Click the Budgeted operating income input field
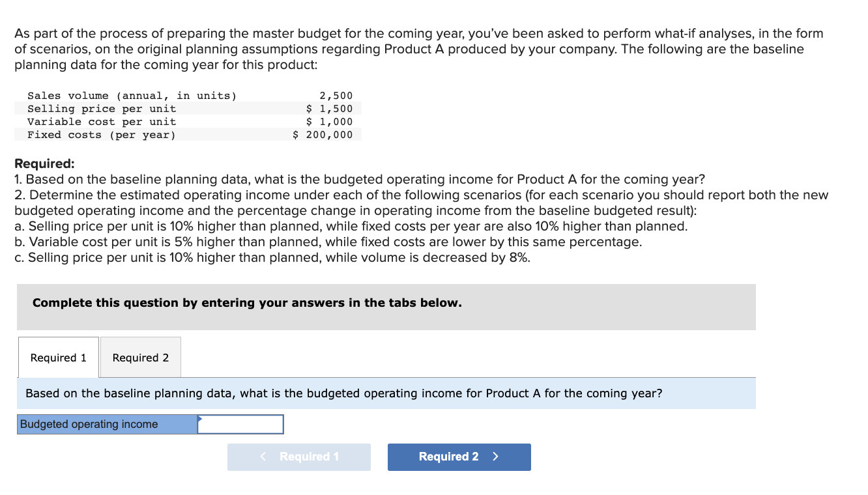The image size is (868, 495). (240, 424)
